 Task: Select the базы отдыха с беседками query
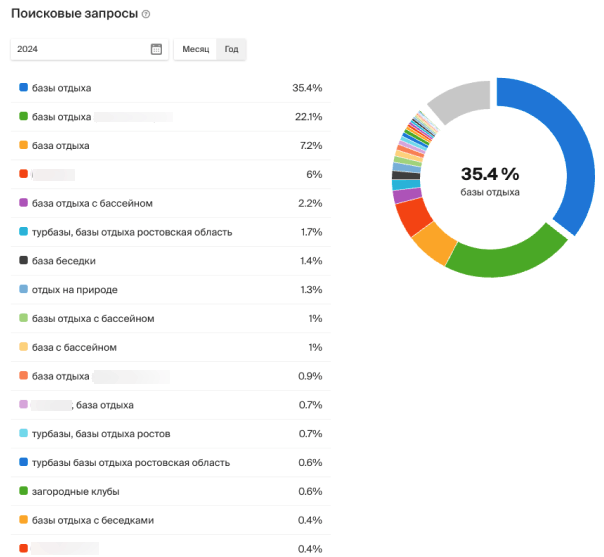click(93, 520)
